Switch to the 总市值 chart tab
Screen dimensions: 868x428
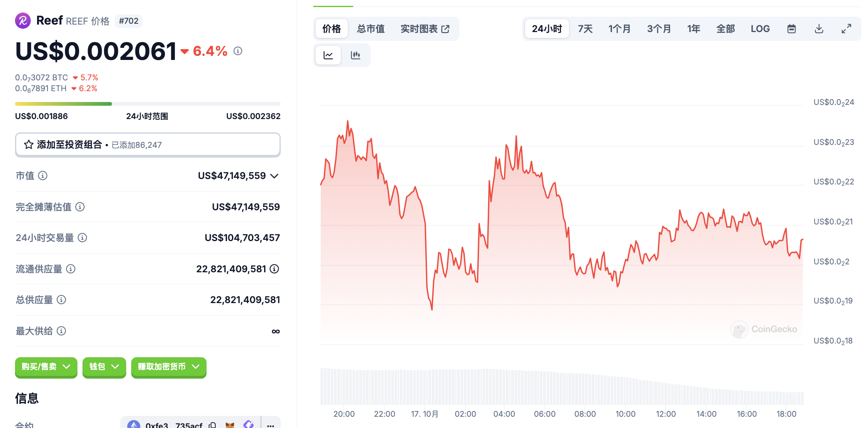click(x=371, y=29)
